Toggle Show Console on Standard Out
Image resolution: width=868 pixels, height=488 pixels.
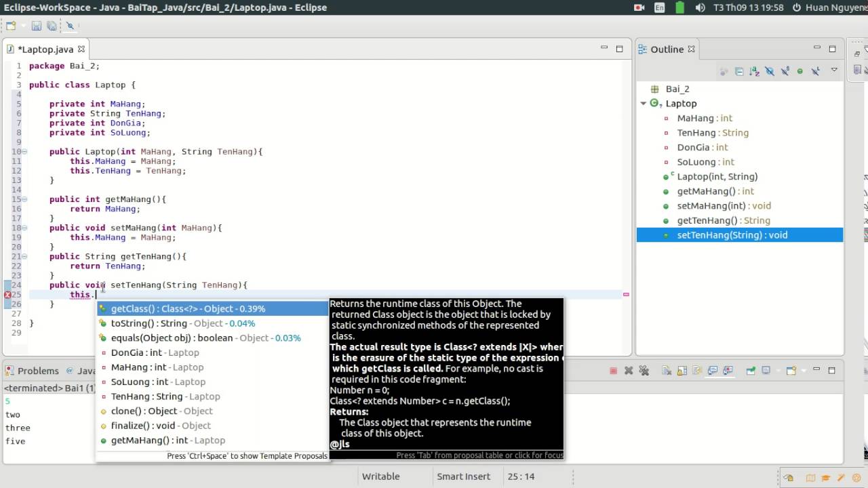(x=713, y=371)
